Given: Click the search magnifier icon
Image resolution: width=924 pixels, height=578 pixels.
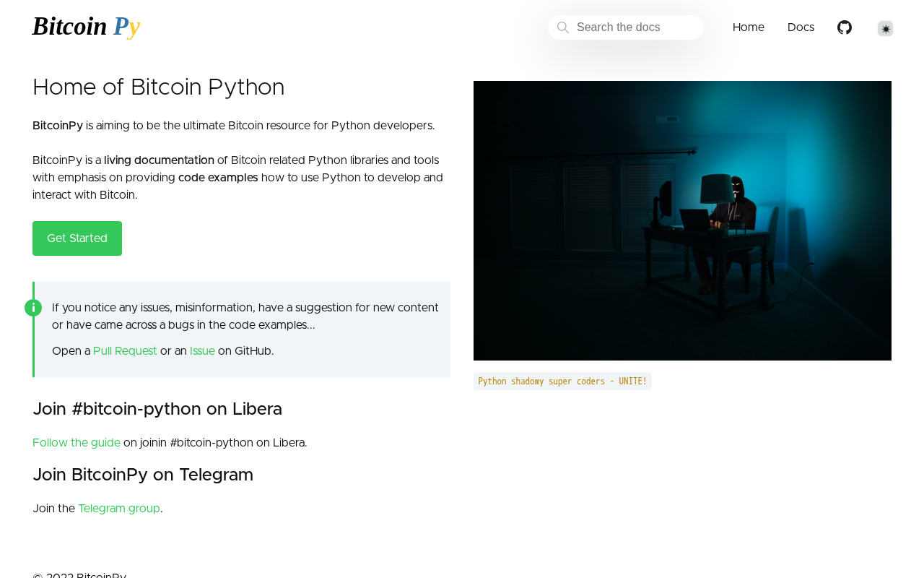Looking at the screenshot, I should point(563,27).
